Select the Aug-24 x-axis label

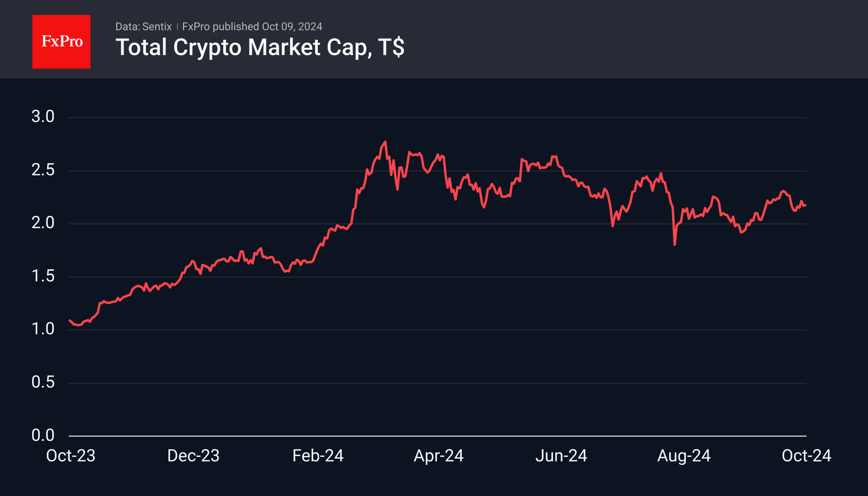(x=684, y=456)
